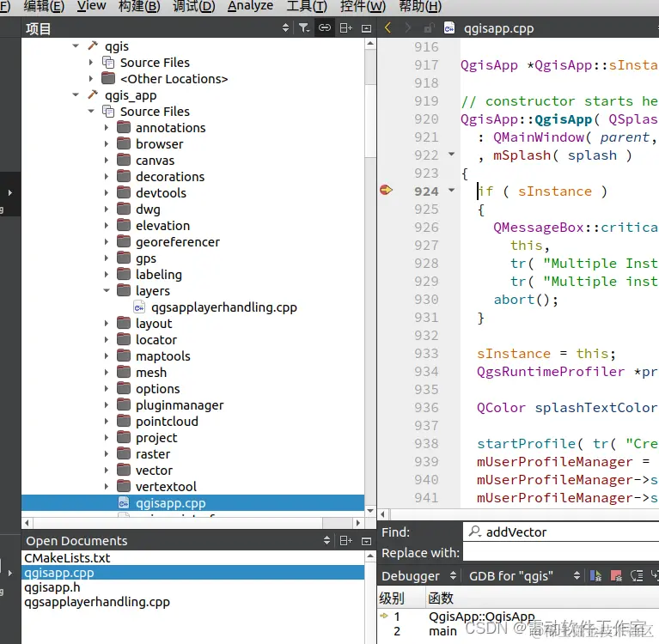
Task: Open the 控件(W) menu
Action: tap(363, 6)
